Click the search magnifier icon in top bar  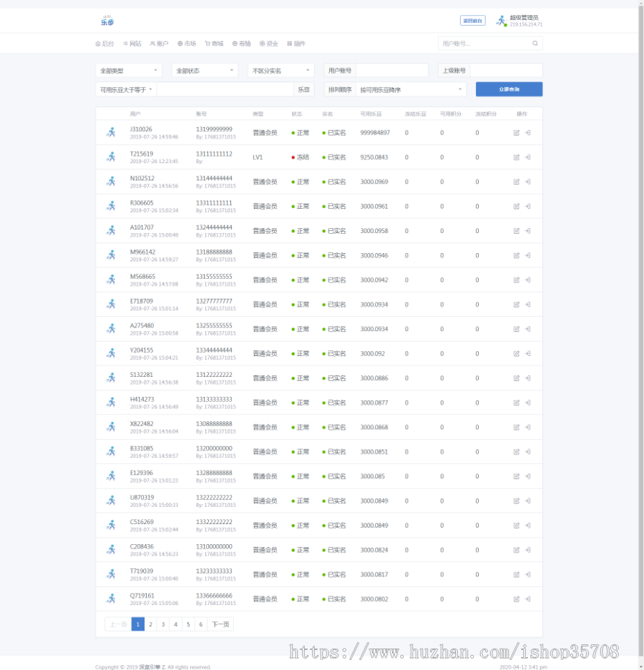pos(535,44)
